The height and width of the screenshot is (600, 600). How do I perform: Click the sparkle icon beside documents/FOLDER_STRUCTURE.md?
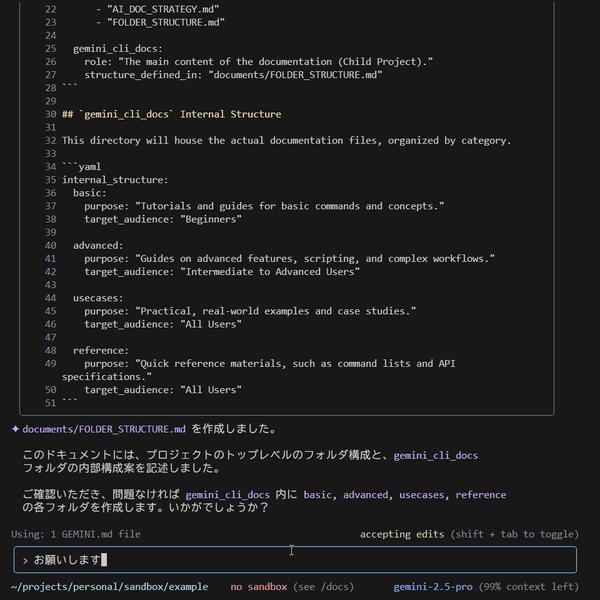point(15,429)
